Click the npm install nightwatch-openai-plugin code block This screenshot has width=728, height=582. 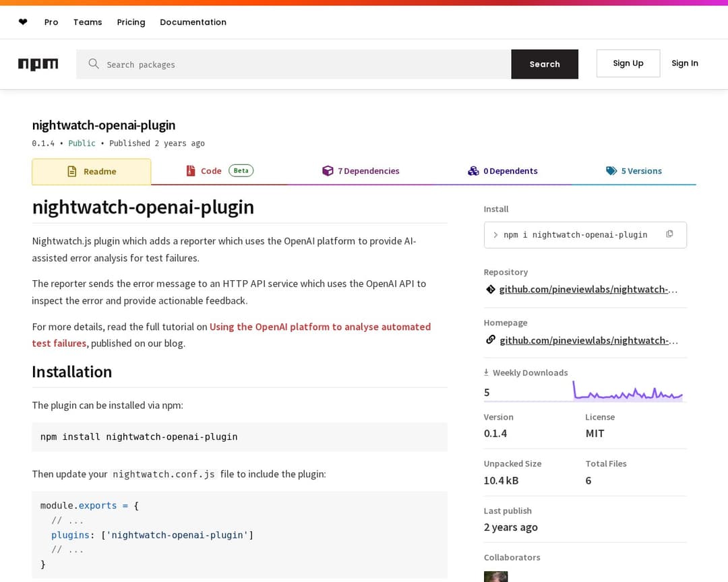239,437
